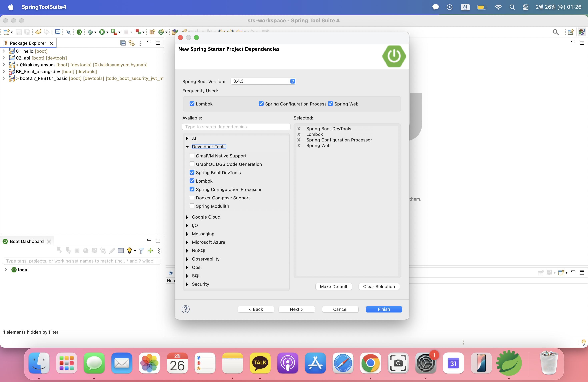Click the yellow undo-arrow toolbar icon
The image size is (588, 382).
click(38, 32)
